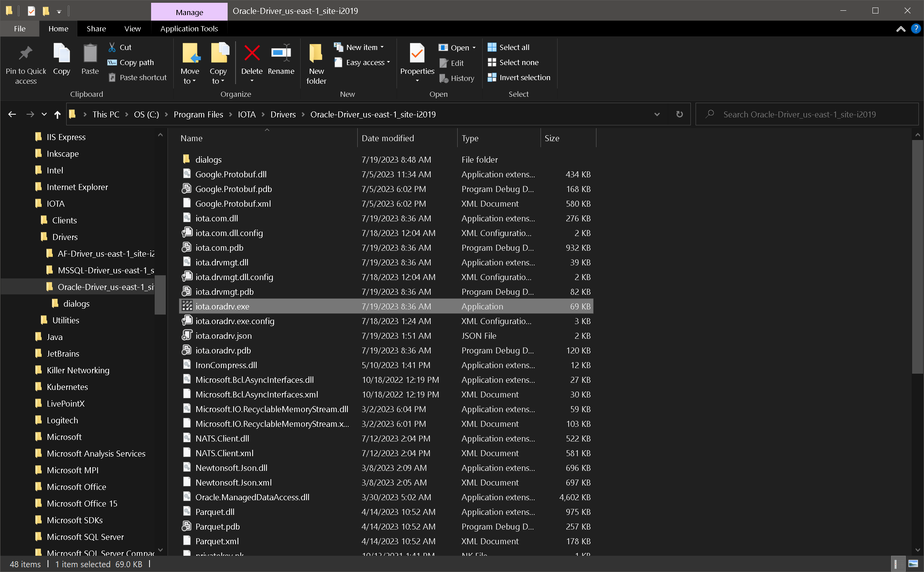This screenshot has width=924, height=572.
Task: Collapse the ribbon with the chevron
Action: (901, 29)
